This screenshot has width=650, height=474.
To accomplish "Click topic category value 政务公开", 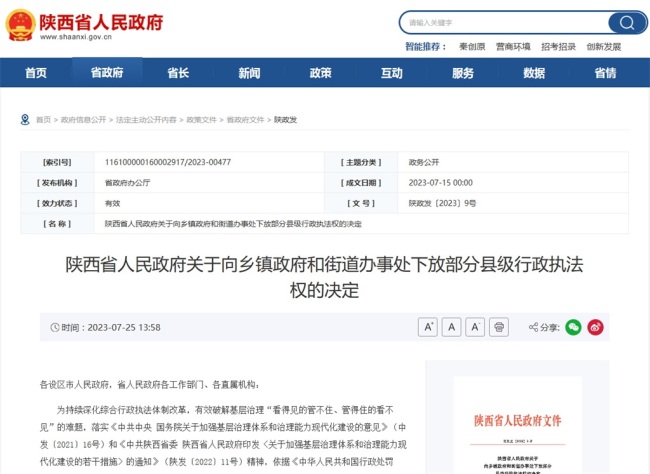I will 424,162.
